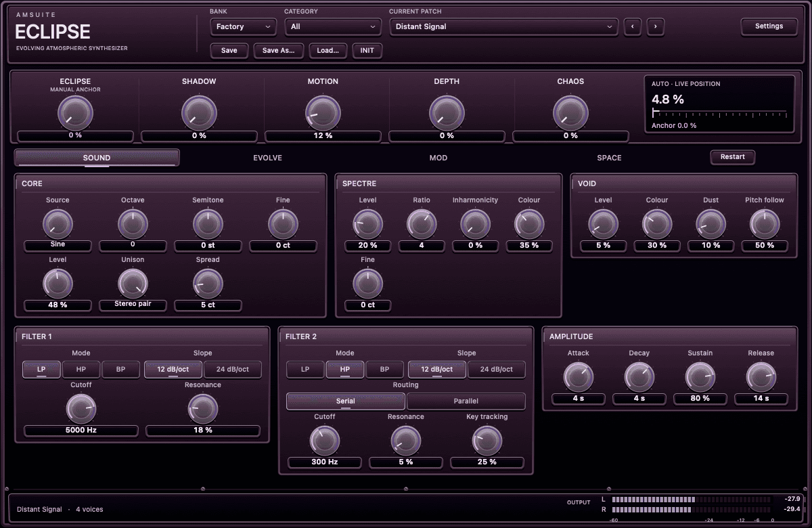Click the Spectre Fine knob
The image size is (812, 528).
coord(367,283)
